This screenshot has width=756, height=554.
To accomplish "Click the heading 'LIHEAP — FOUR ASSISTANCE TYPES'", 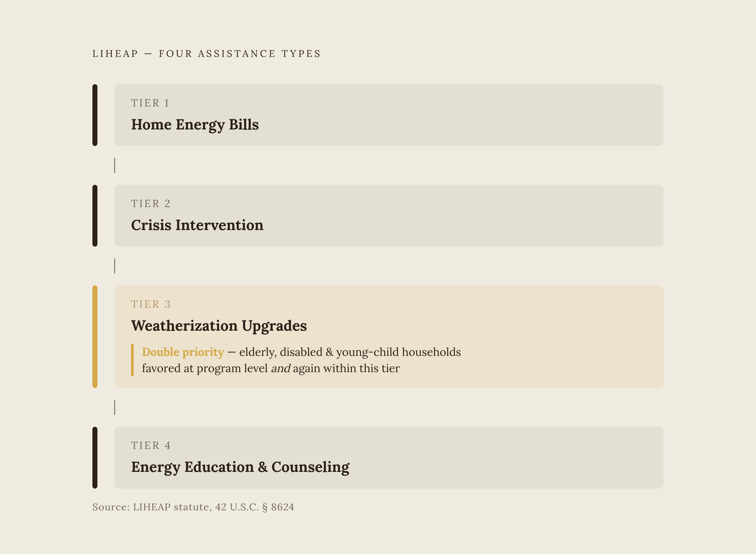I will [x=206, y=54].
